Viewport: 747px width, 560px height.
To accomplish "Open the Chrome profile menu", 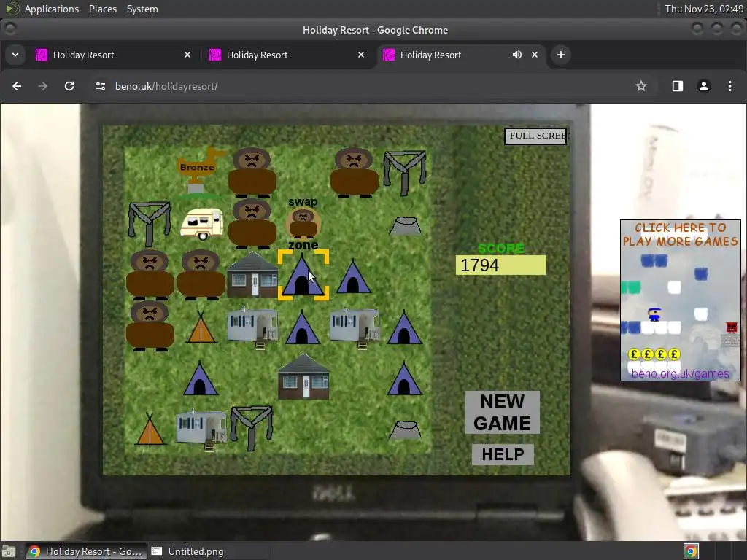I will 704,86.
